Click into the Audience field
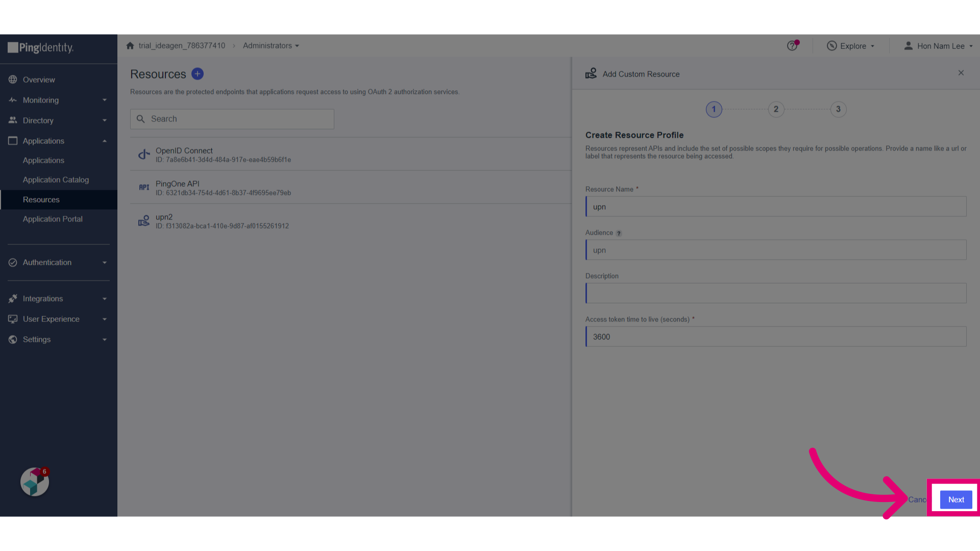The width and height of the screenshot is (980, 551). pos(776,250)
